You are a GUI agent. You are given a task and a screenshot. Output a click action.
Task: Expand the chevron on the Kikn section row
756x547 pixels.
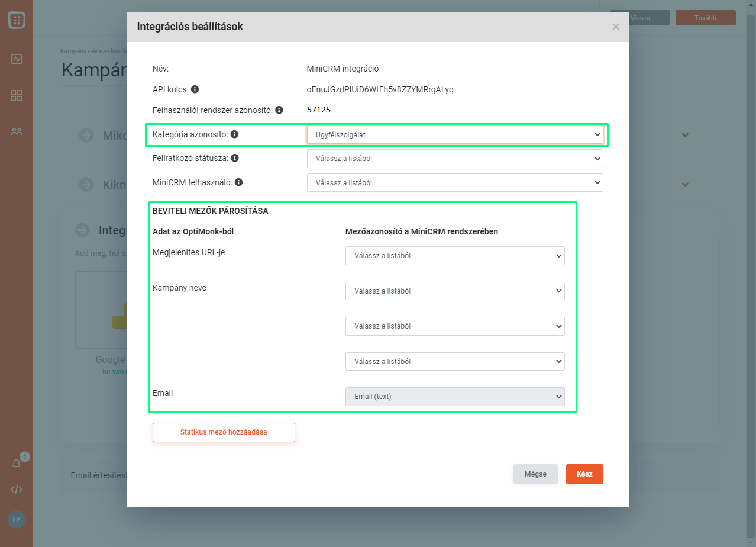[685, 184]
